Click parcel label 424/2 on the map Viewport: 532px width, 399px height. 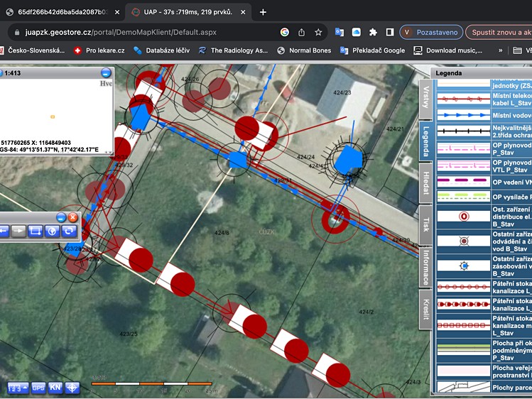[x=366, y=312]
